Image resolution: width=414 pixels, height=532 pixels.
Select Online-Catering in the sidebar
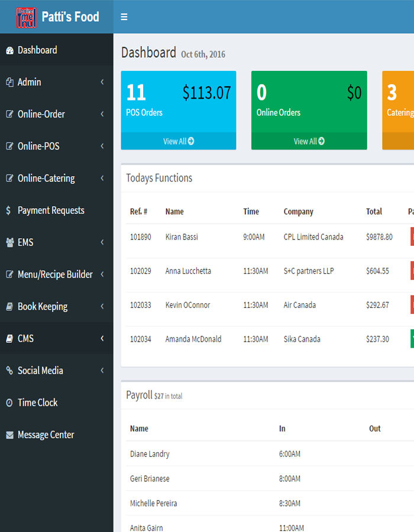pyautogui.click(x=46, y=178)
